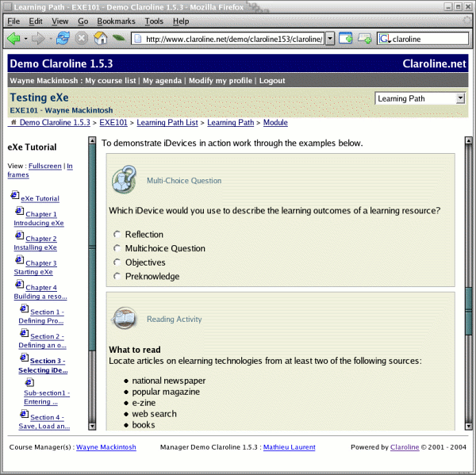Open the Learning Path tool dropdown

click(x=420, y=98)
